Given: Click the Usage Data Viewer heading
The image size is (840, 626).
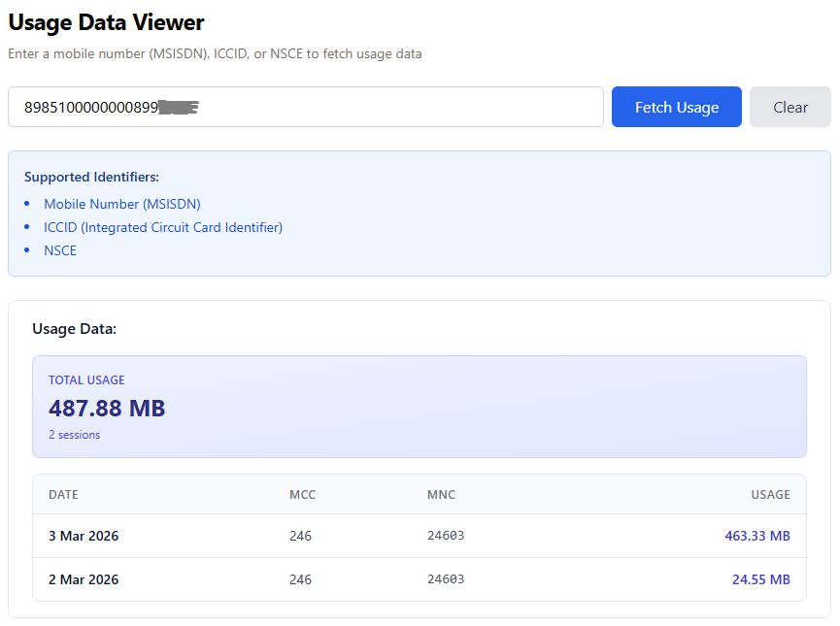Looking at the screenshot, I should coord(106,22).
